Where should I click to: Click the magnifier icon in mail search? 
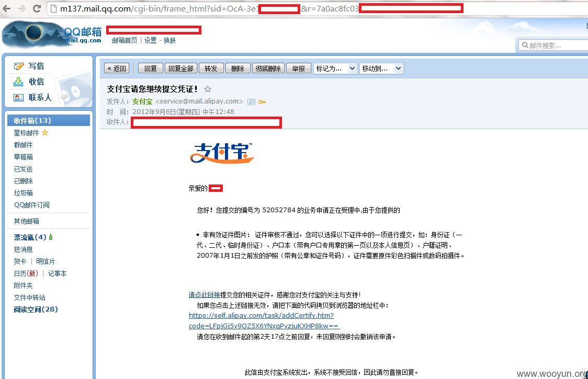click(x=525, y=45)
